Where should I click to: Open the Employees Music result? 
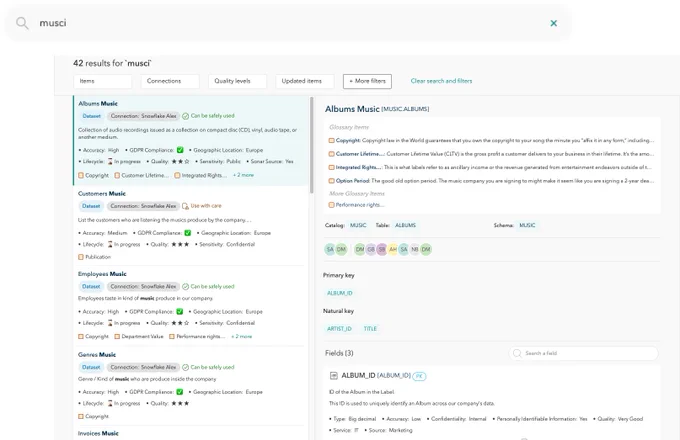point(102,274)
